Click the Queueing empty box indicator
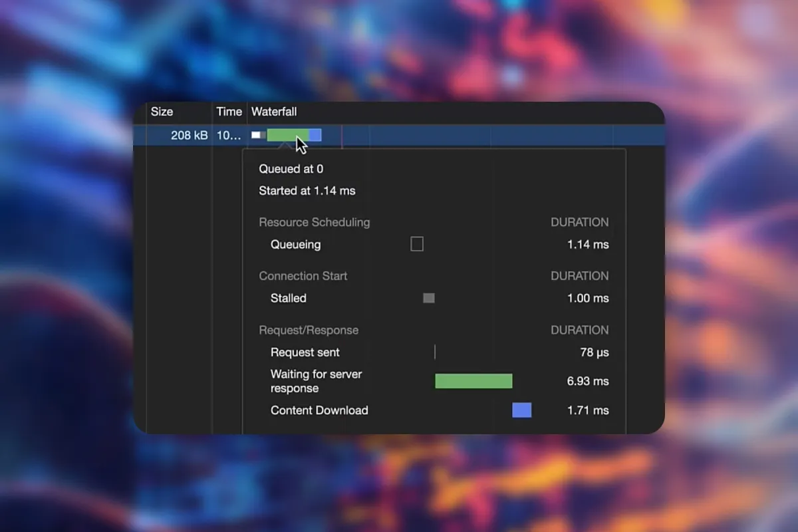 [x=417, y=244]
